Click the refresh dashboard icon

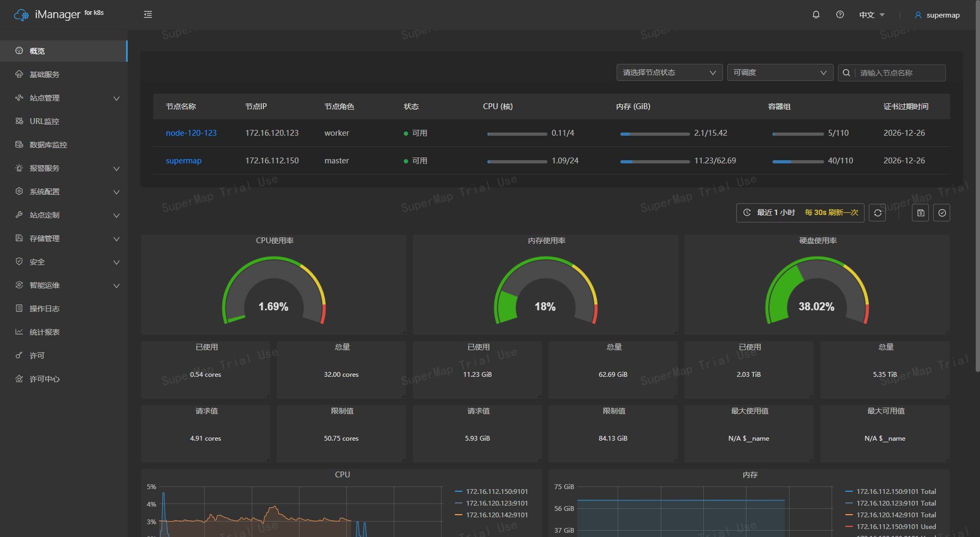pyautogui.click(x=878, y=212)
